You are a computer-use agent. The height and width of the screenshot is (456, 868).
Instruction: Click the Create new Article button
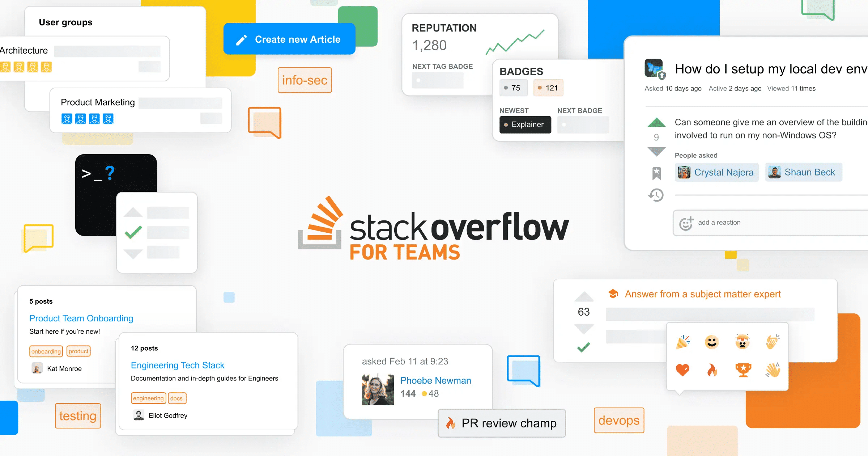tap(289, 39)
